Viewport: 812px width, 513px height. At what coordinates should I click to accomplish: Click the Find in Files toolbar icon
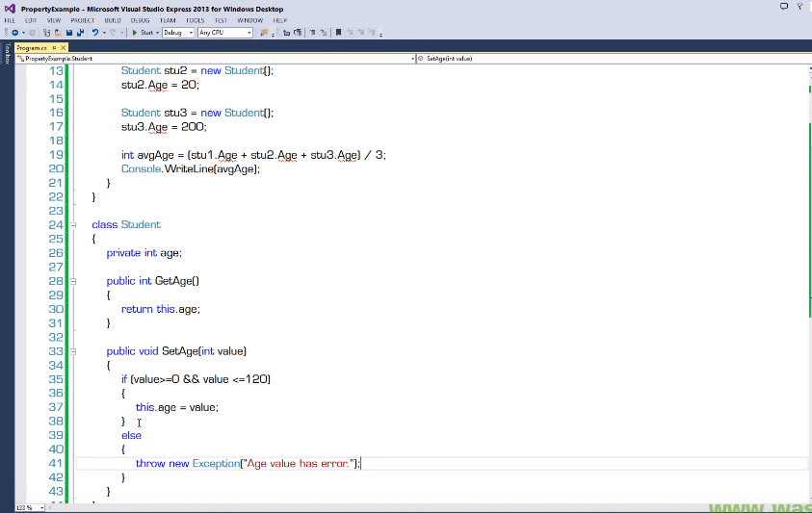click(264, 33)
